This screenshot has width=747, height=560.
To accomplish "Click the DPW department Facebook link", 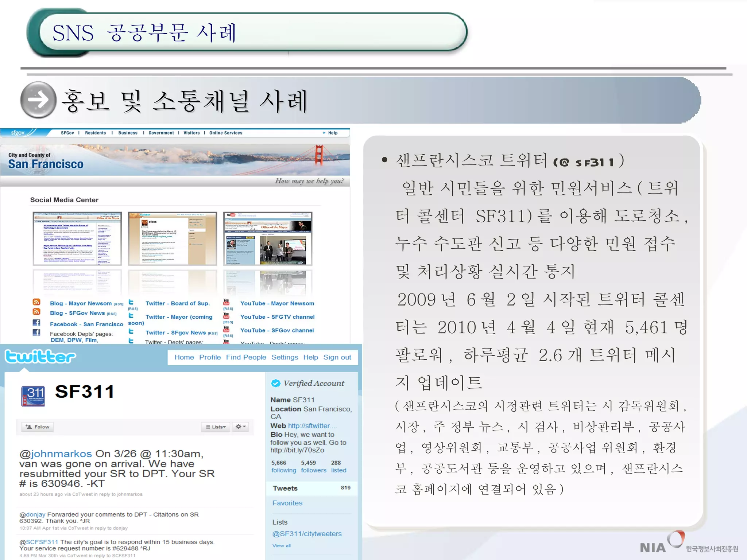I will coord(75,340).
